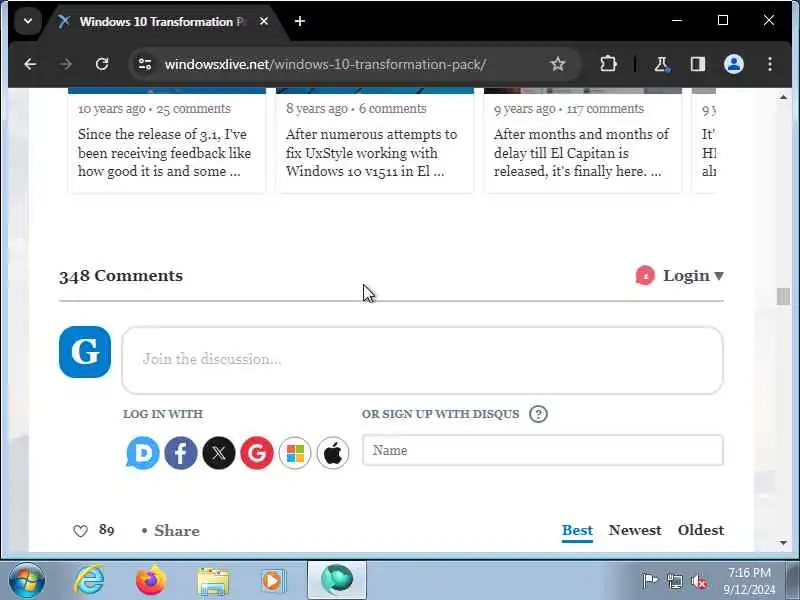800x600 pixels.
Task: Open the Chrome profile avatar
Action: coord(734,64)
